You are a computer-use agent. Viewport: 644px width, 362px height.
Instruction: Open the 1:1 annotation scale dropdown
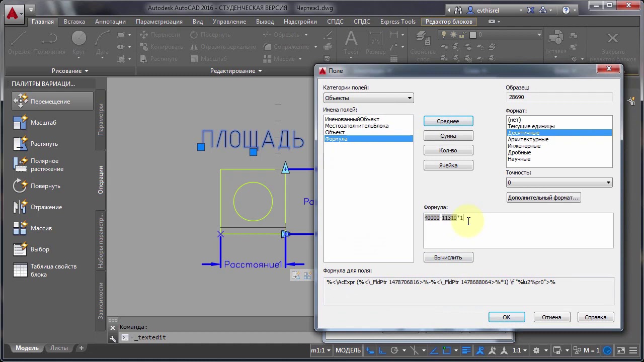[519, 350]
